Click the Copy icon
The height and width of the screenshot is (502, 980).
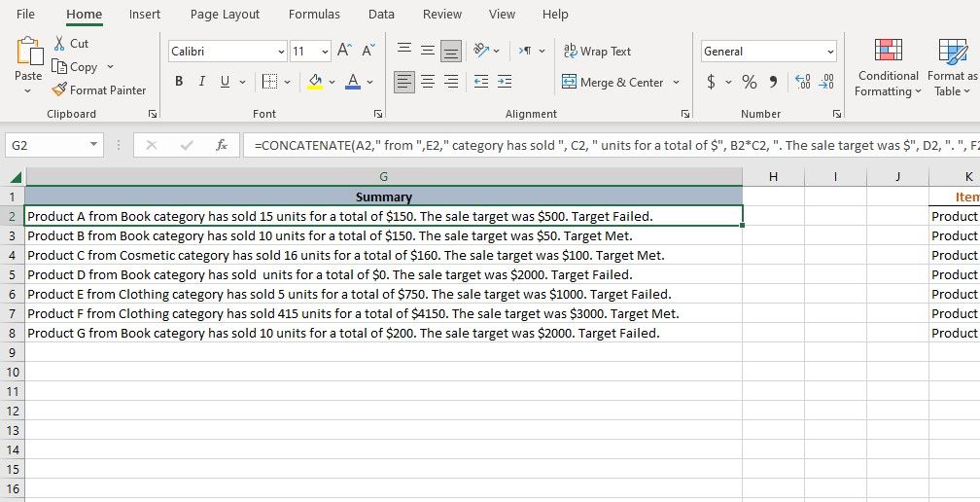pos(58,66)
